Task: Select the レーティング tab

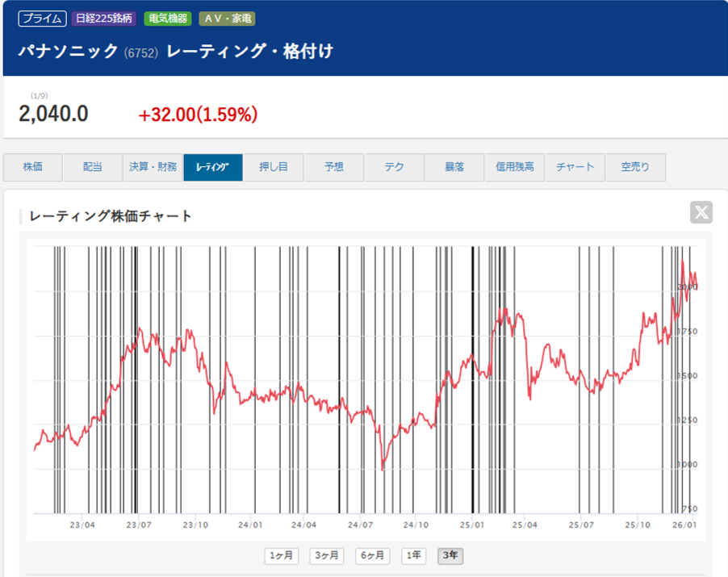Action: (x=213, y=167)
